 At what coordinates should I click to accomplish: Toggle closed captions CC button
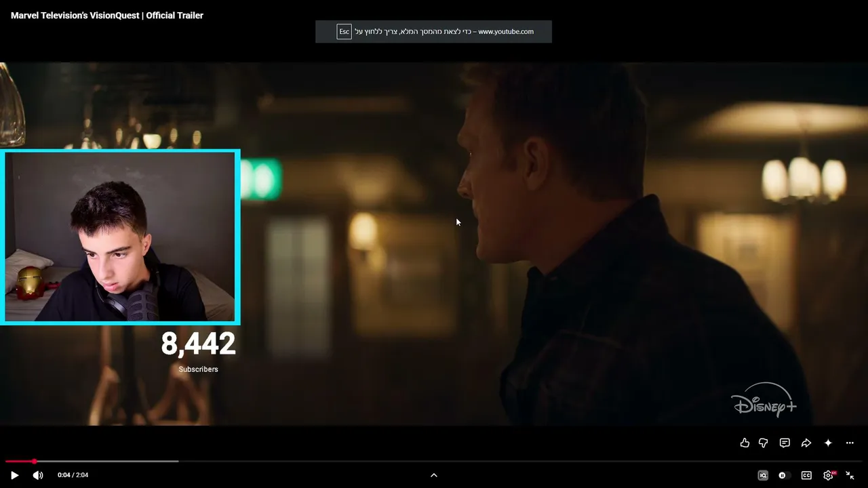point(806,475)
